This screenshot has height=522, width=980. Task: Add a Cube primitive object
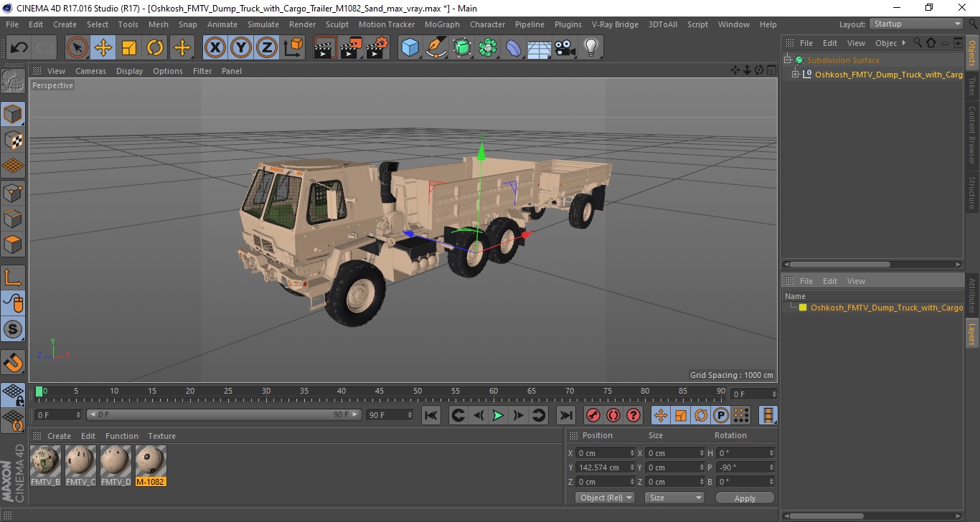410,48
